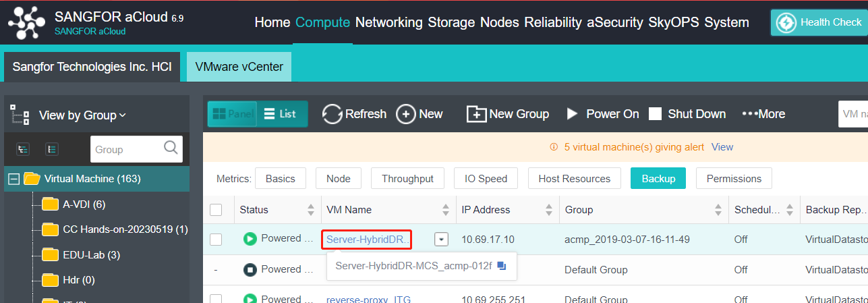
Task: Open the Compute menu
Action: (x=323, y=22)
